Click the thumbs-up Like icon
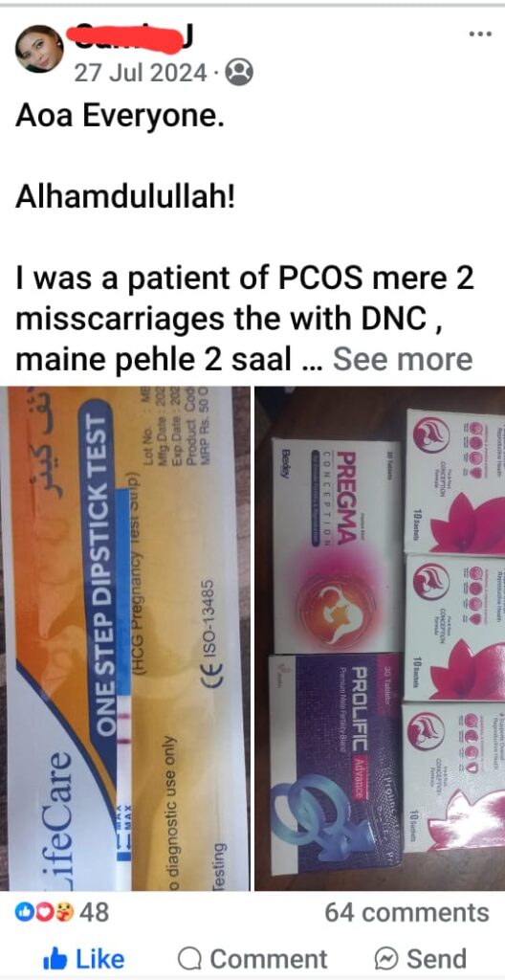 [56, 957]
